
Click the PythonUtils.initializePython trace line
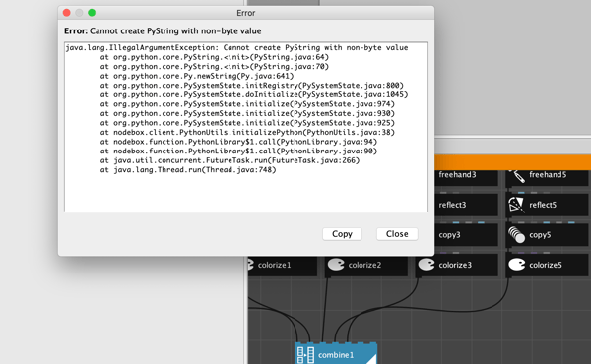[x=247, y=133]
